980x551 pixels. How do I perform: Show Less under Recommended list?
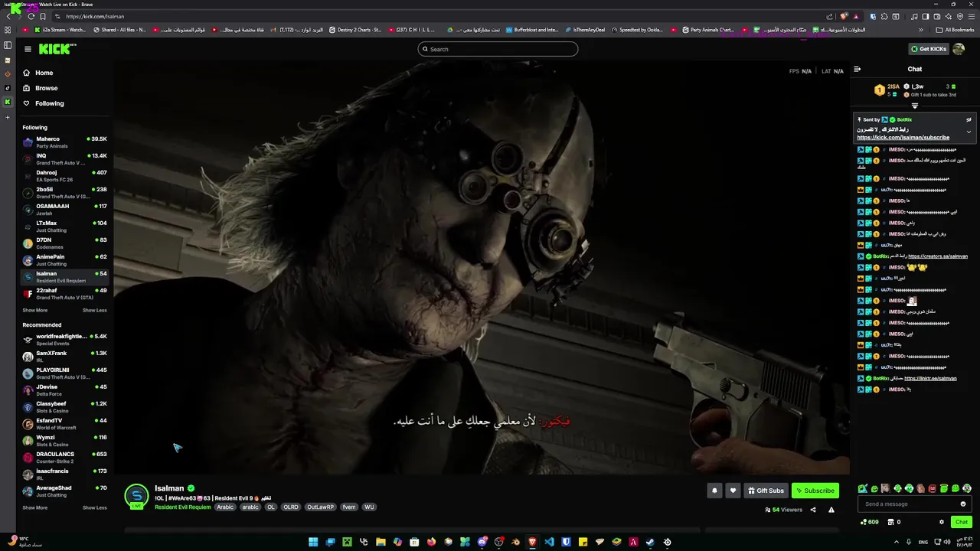95,507
